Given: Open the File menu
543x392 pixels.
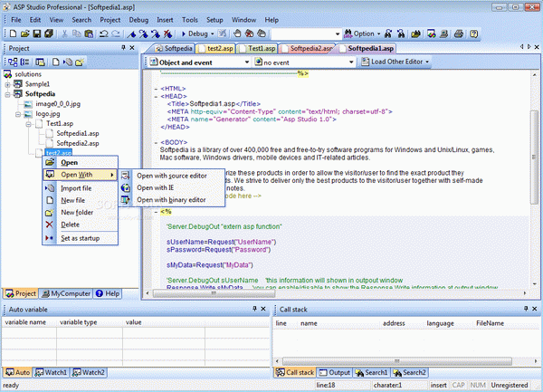Looking at the screenshot, I should [x=16, y=20].
